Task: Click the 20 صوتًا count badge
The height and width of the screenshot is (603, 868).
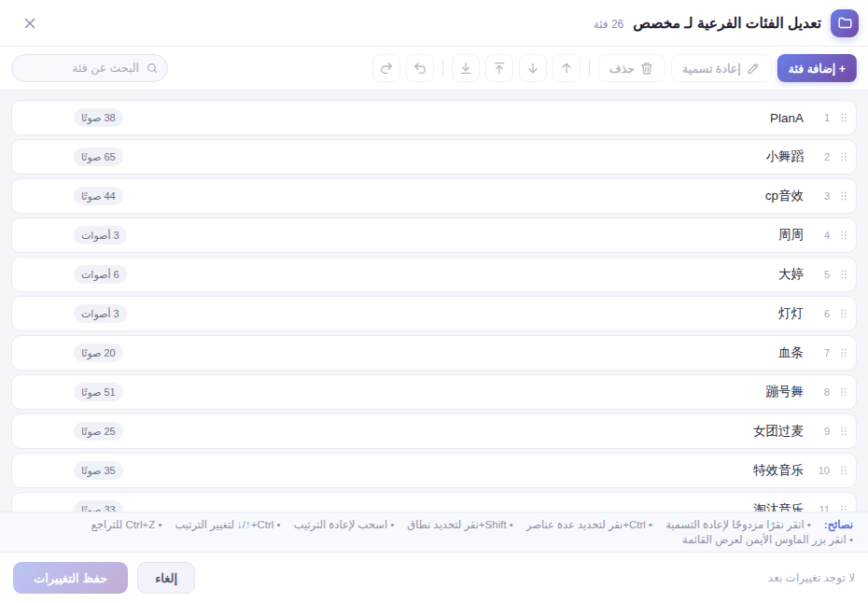Action: (99, 353)
